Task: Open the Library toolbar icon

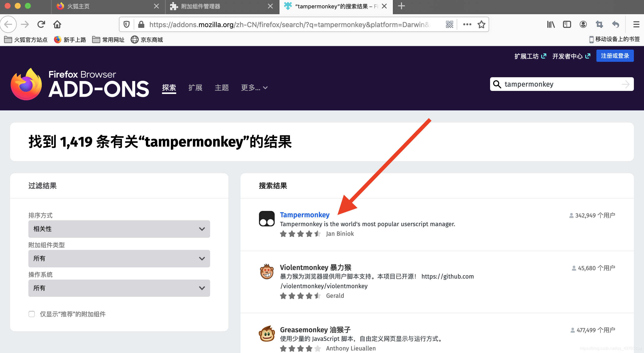Action: pos(551,25)
